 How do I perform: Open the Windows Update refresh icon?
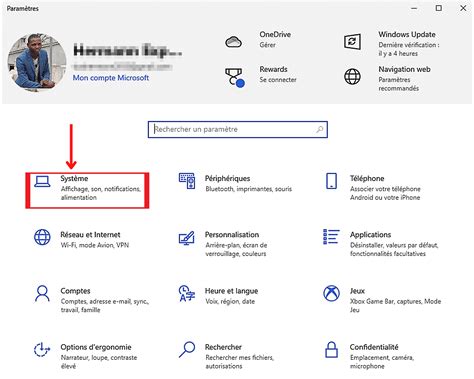point(352,42)
